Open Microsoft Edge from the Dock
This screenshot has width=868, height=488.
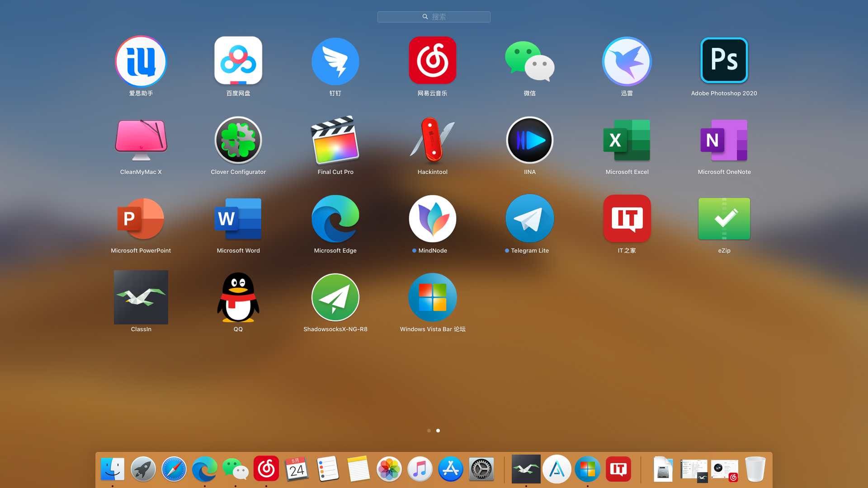(x=205, y=469)
